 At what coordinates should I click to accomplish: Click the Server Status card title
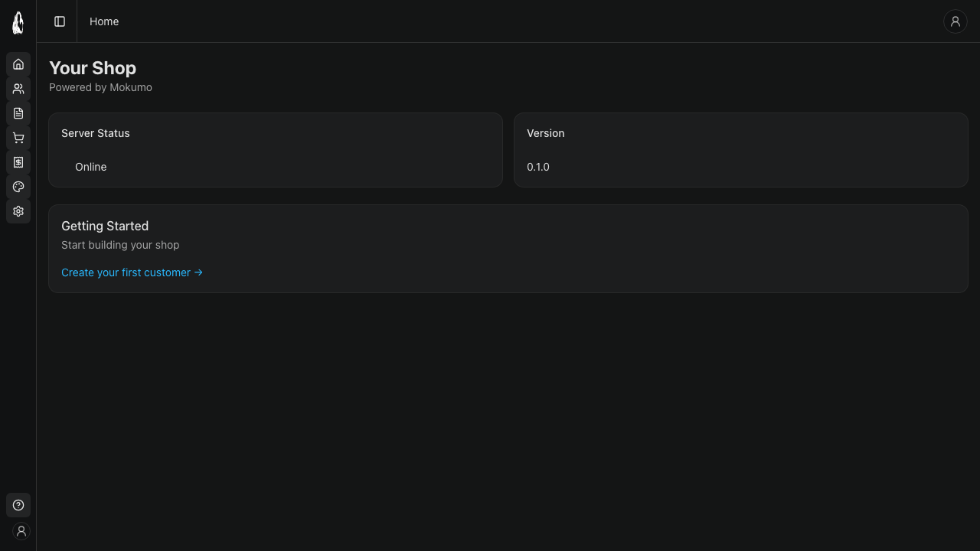[x=96, y=133]
